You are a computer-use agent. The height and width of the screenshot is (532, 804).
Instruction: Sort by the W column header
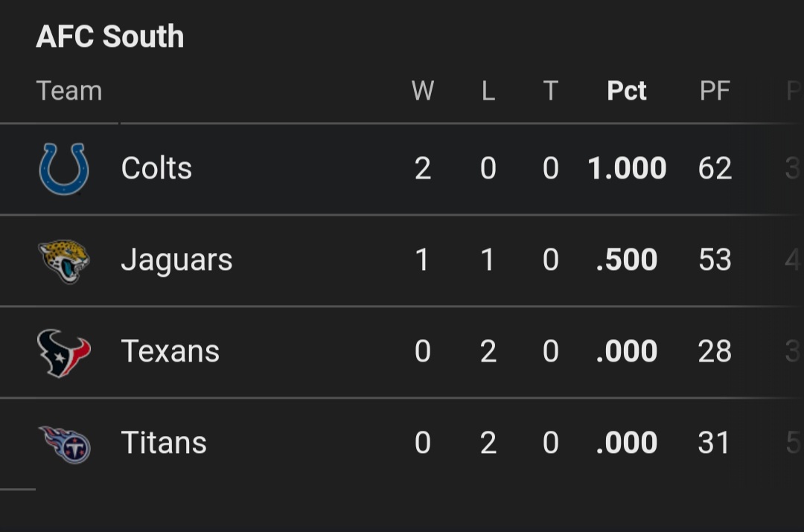tap(423, 91)
